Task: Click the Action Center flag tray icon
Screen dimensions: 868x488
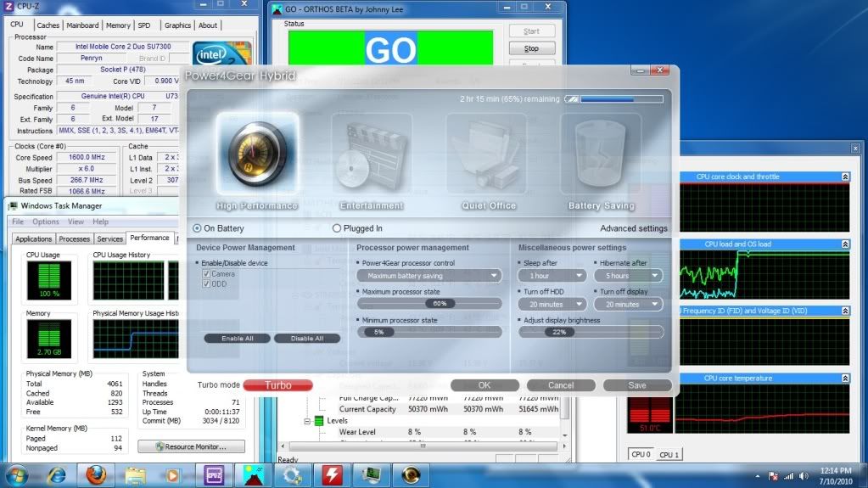Action: [773, 476]
